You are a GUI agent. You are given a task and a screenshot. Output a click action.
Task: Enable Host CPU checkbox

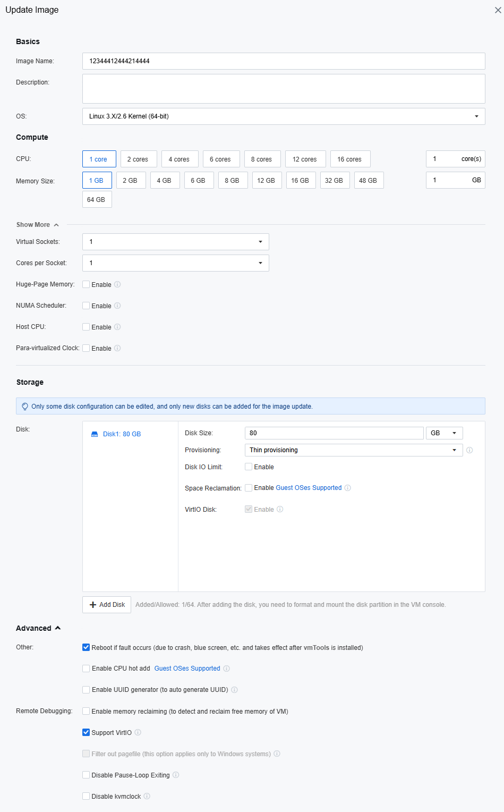coord(86,327)
